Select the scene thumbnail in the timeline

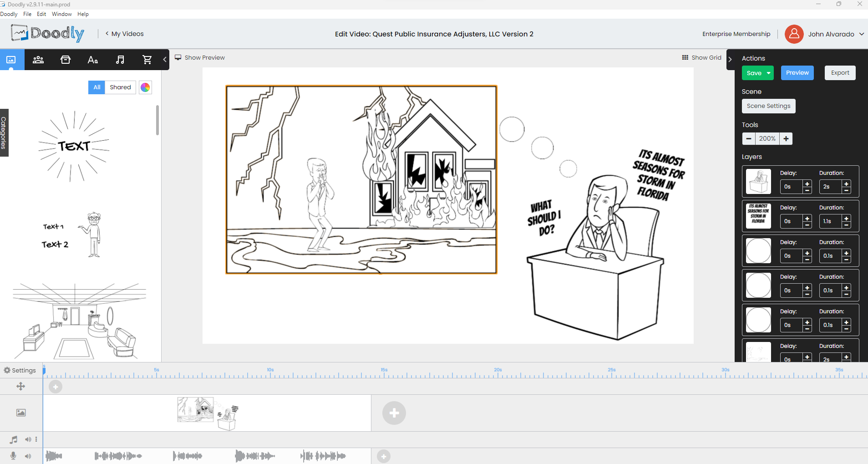click(x=208, y=413)
